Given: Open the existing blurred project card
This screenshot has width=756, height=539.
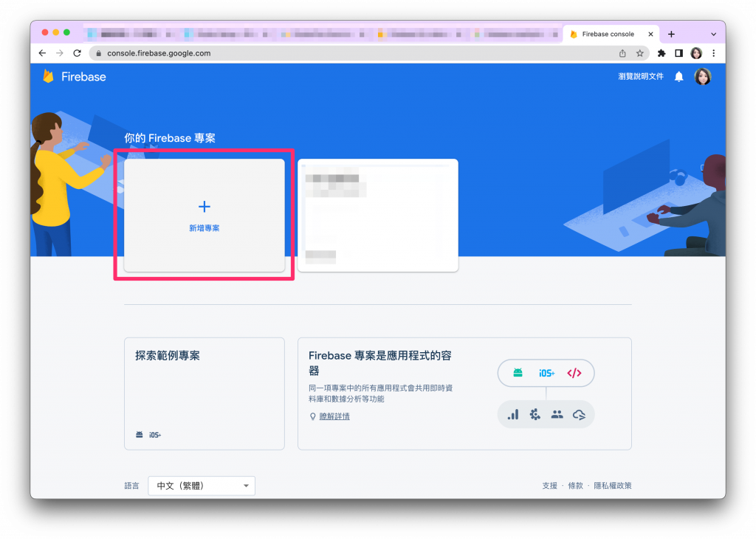Looking at the screenshot, I should pos(378,215).
